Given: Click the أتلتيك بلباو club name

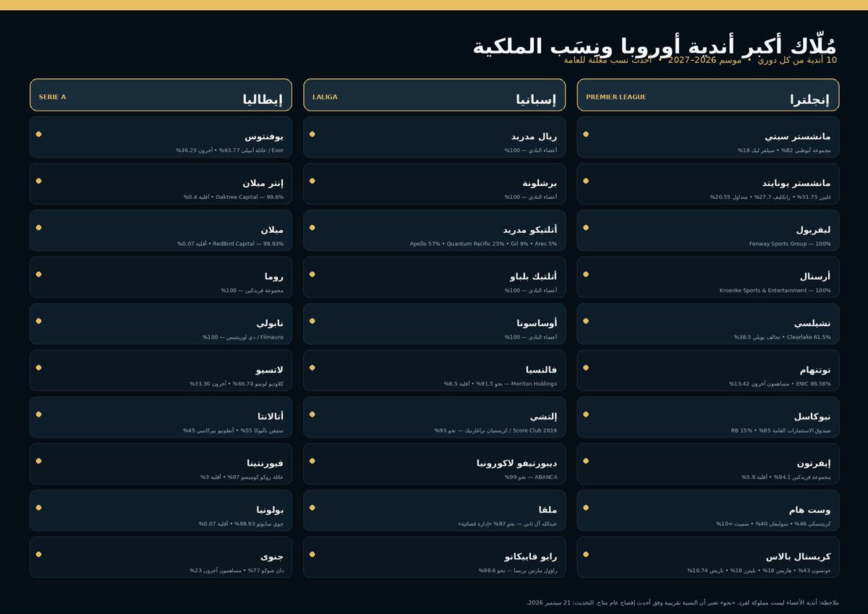Looking at the screenshot, I should (533, 276).
